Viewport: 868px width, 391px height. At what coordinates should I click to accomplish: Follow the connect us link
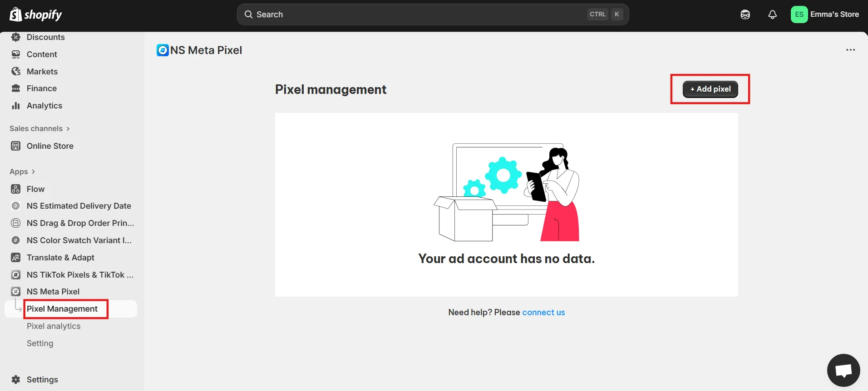point(543,313)
